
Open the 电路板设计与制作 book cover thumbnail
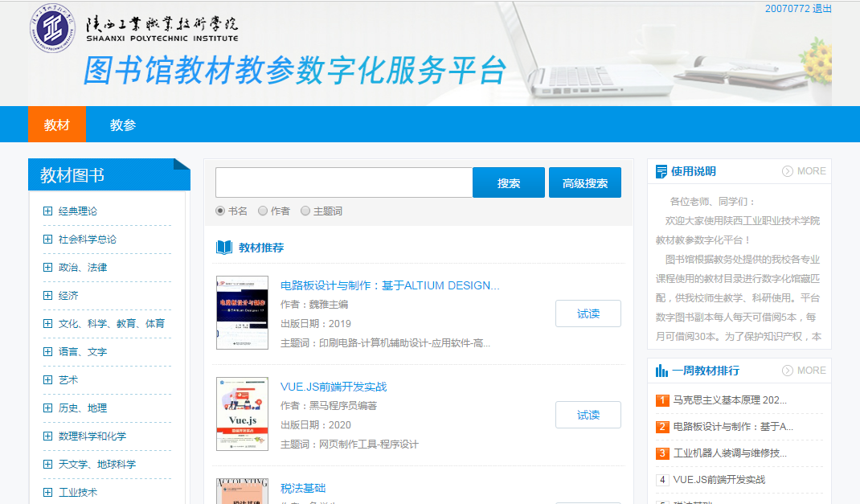pyautogui.click(x=231, y=313)
